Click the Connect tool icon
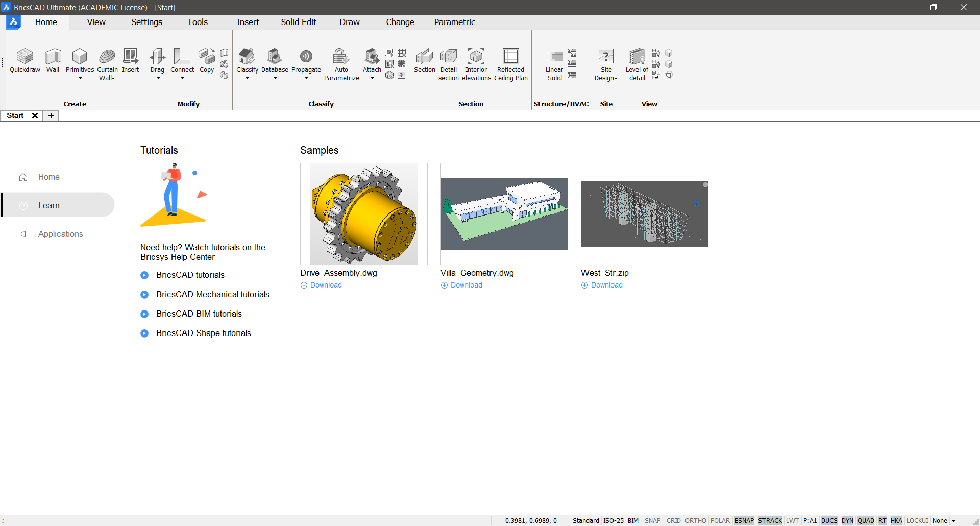The width and height of the screenshot is (980, 526). coord(182,56)
